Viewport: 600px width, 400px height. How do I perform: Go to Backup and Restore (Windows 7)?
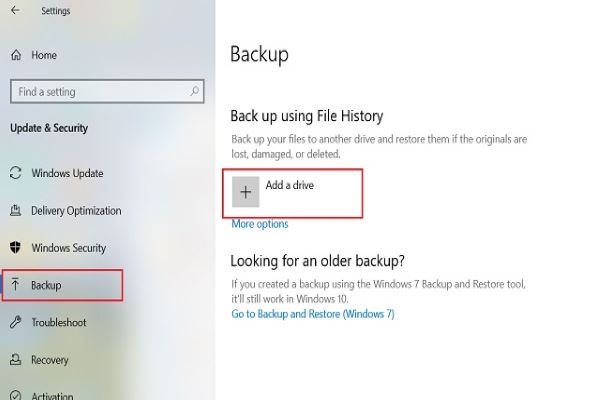(x=313, y=314)
